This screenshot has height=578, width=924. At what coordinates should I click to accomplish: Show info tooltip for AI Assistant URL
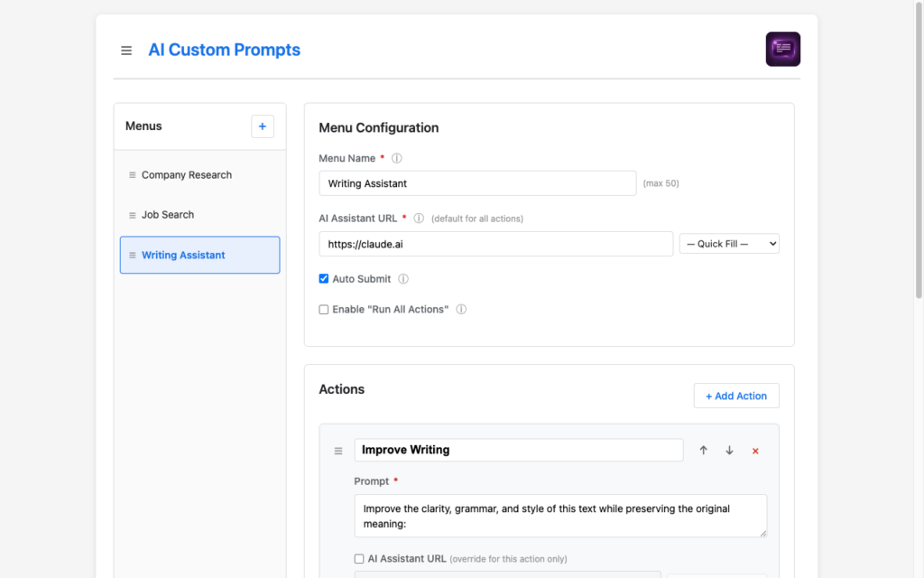coord(419,219)
